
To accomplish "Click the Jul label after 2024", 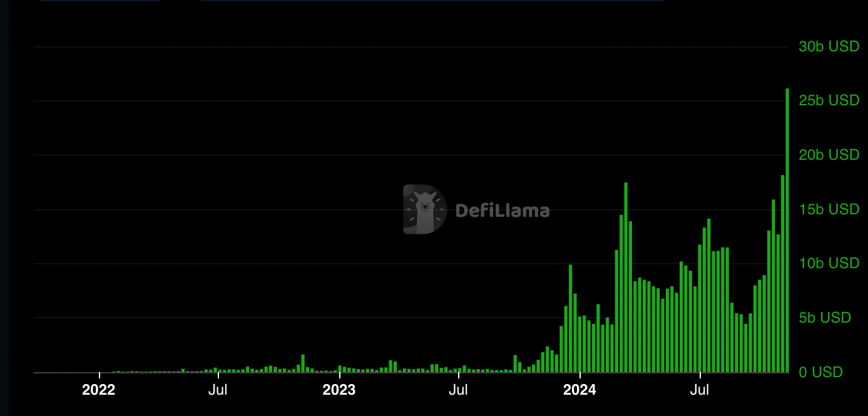I will pos(700,390).
